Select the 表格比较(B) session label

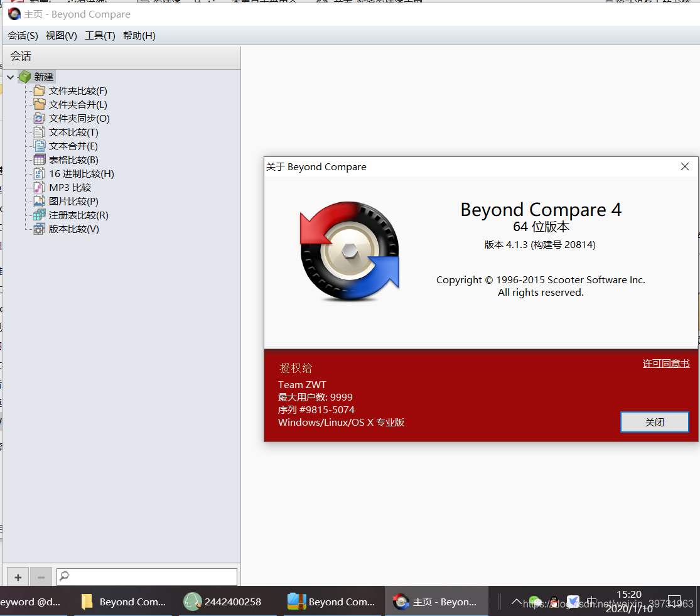(x=73, y=160)
